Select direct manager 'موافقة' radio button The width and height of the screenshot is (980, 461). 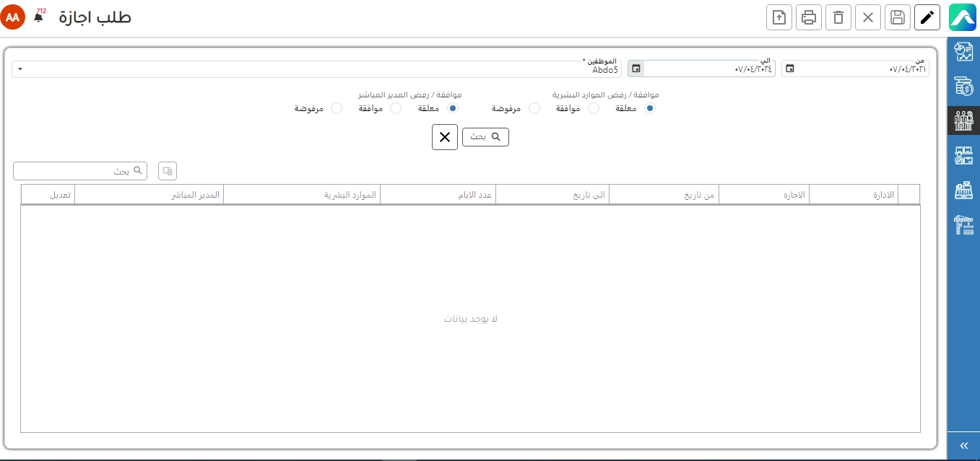coord(395,108)
